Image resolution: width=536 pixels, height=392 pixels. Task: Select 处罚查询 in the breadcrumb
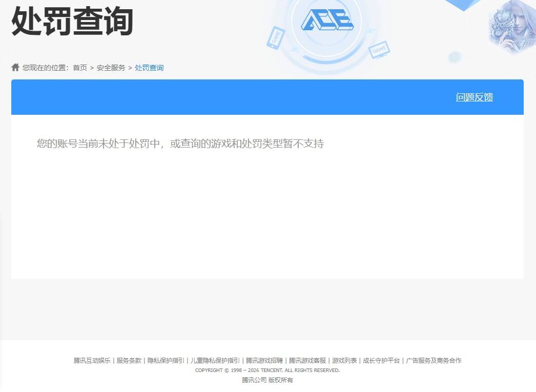[x=149, y=67]
